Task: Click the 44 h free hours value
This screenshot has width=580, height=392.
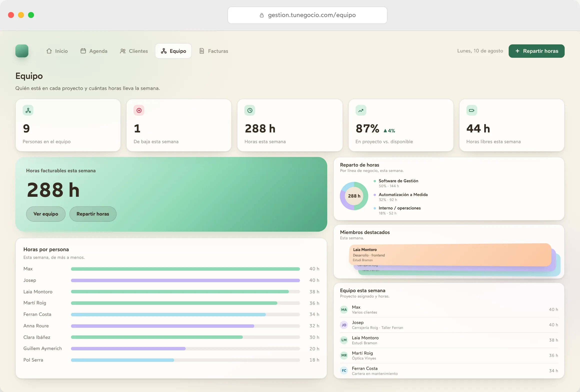Action: click(x=478, y=129)
